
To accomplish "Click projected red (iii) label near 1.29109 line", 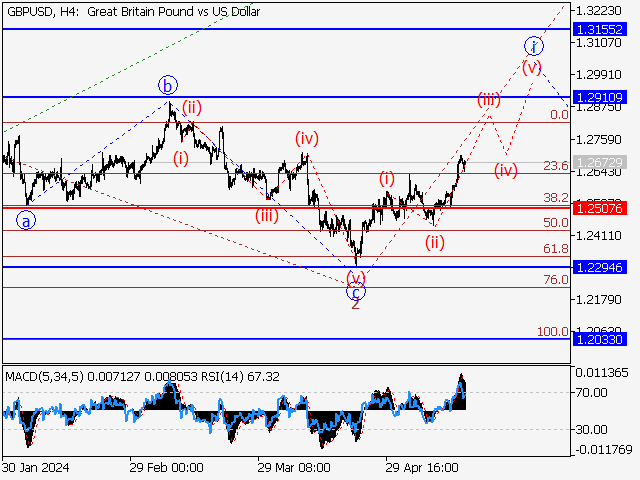I will pyautogui.click(x=488, y=99).
